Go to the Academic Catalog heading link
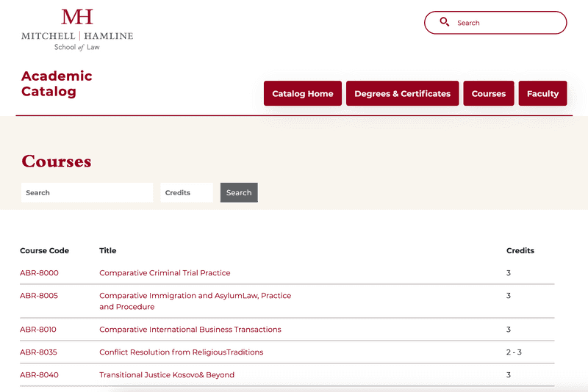The image size is (588, 392). 57,84
